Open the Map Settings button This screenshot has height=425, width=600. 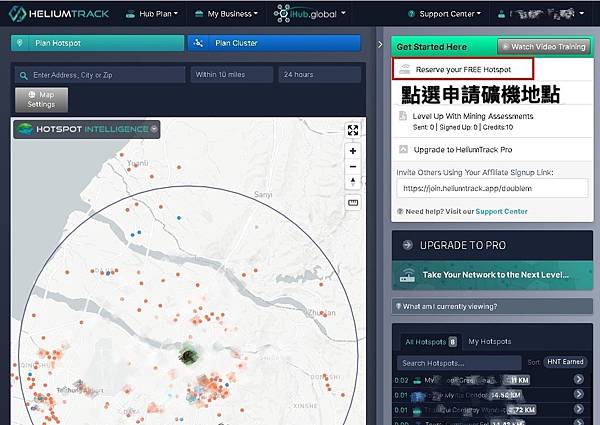coord(41,99)
